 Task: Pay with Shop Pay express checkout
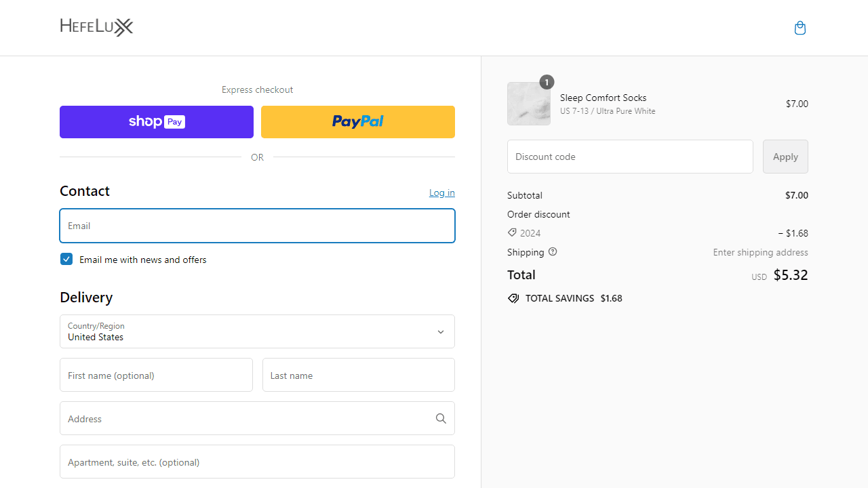tap(157, 122)
